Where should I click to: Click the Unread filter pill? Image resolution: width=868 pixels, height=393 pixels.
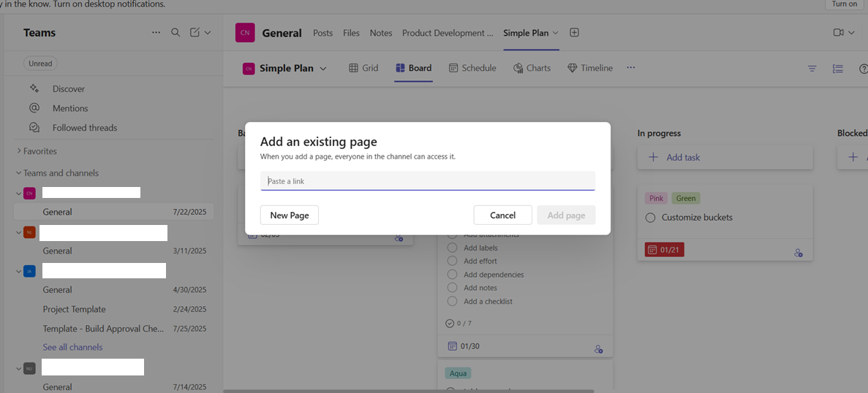[40, 64]
